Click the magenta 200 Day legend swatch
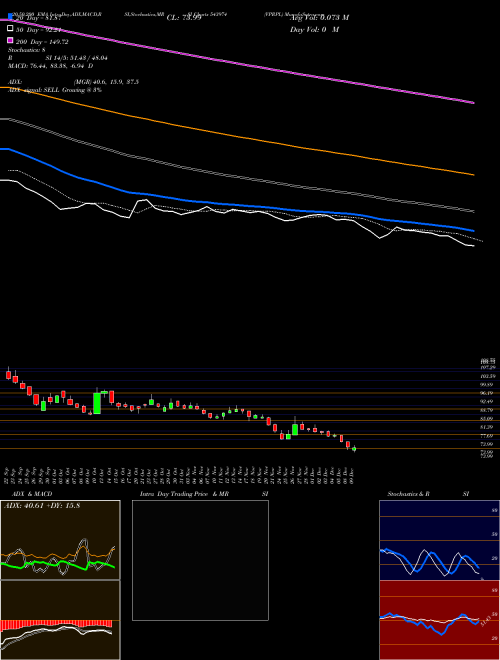500x660 pixels. tap(10, 41)
